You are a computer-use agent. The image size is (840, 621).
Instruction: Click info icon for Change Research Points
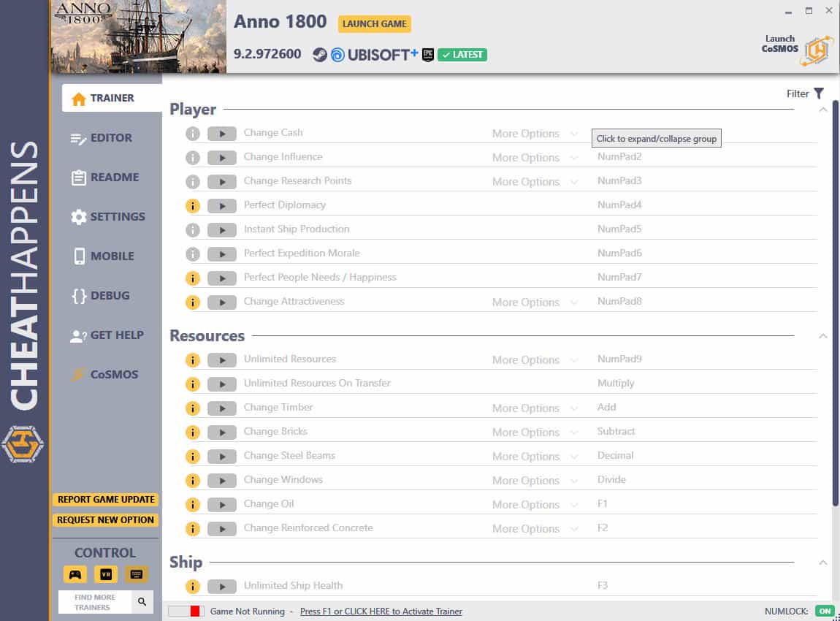(193, 182)
